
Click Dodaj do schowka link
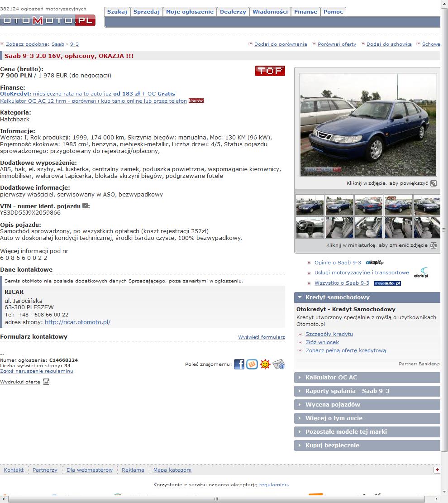tap(389, 44)
